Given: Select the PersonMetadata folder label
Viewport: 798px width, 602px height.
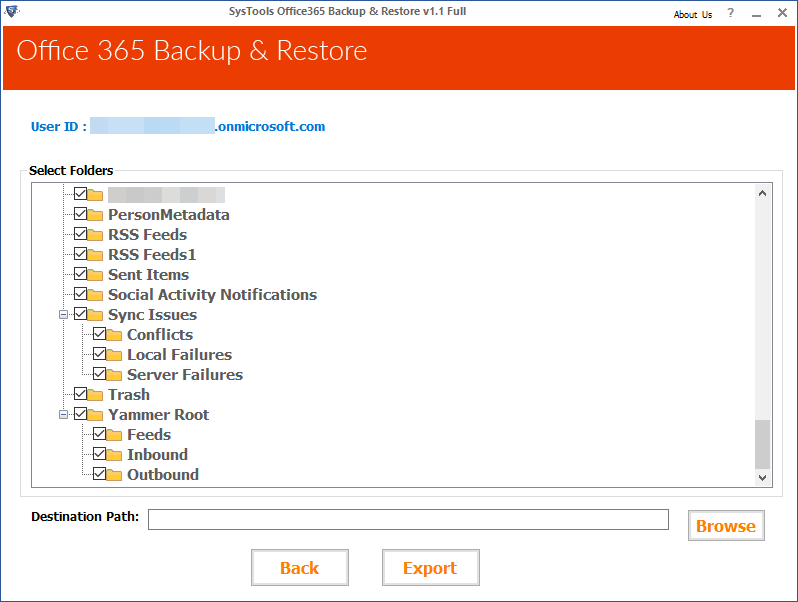Looking at the screenshot, I should (x=168, y=215).
